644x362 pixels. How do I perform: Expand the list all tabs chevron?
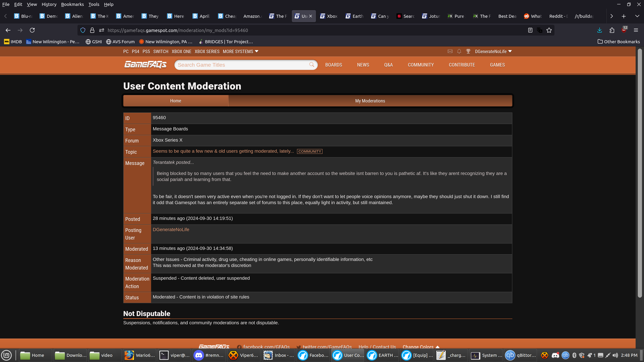(x=637, y=16)
